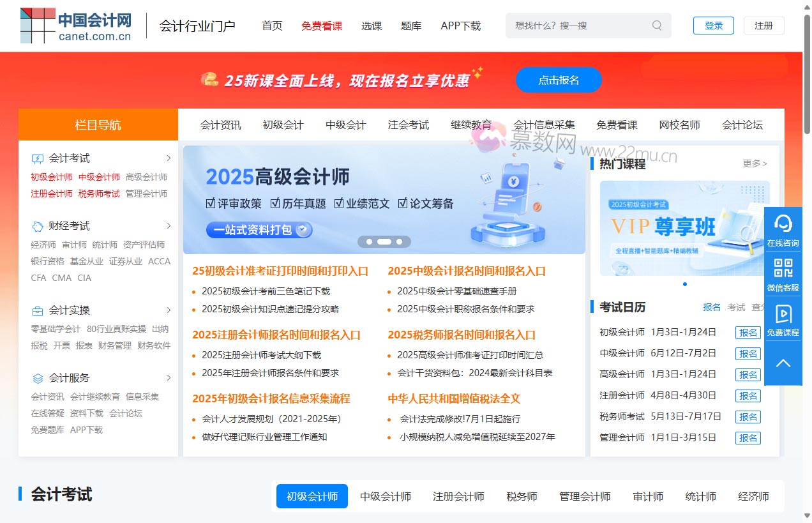Open the 题库 menu item
Image resolution: width=812 pixels, height=523 pixels.
point(411,26)
